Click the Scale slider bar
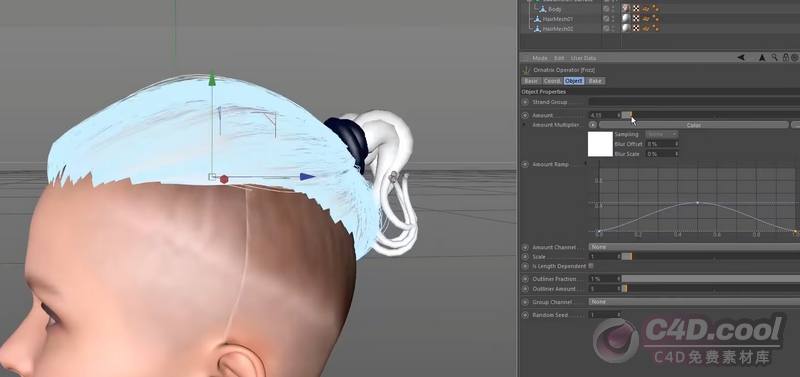Viewport: 800px width, 377px height. point(711,257)
